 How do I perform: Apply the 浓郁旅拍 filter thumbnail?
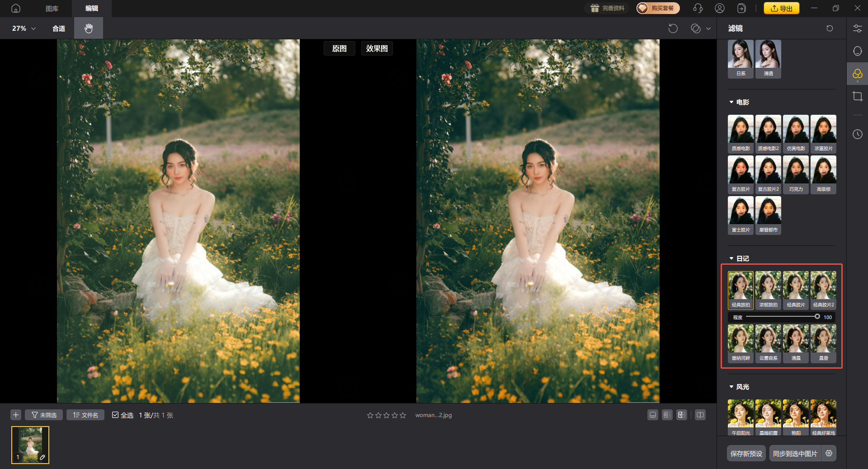coord(768,290)
